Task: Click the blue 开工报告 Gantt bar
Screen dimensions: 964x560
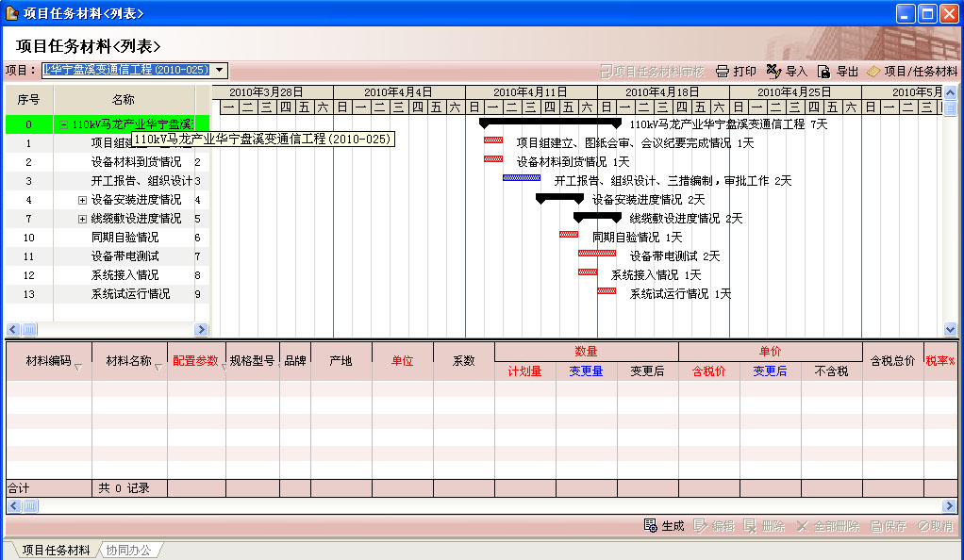Action: click(x=521, y=177)
